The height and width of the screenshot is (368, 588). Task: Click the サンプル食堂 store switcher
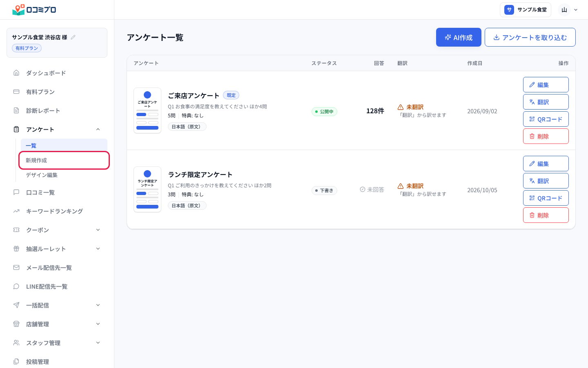click(x=526, y=10)
